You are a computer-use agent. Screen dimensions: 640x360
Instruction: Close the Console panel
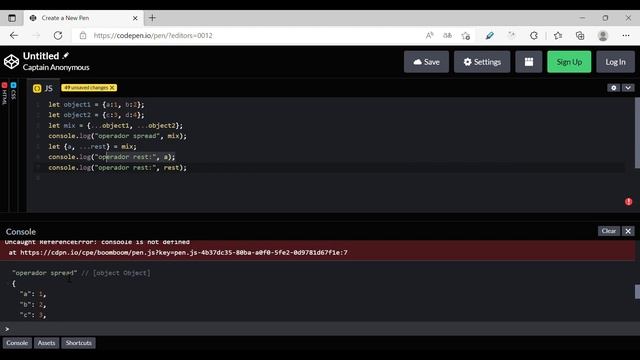click(628, 231)
